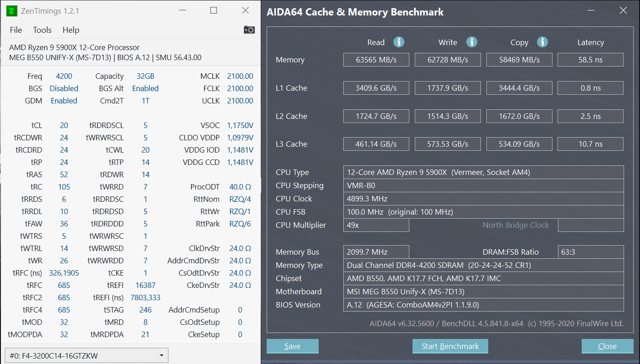Click the L2 Cache Latency 2.5 ns field
640x364 pixels.
pyautogui.click(x=590, y=116)
